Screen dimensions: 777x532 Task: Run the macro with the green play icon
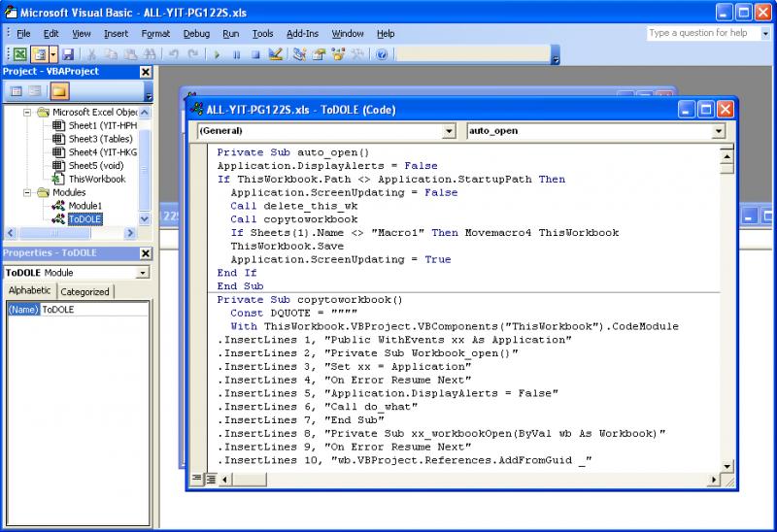pos(217,54)
